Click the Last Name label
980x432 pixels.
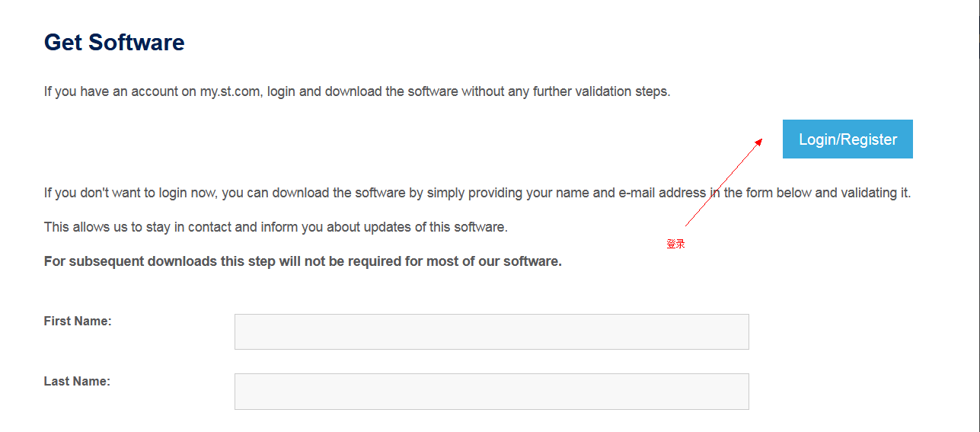pyautogui.click(x=77, y=381)
